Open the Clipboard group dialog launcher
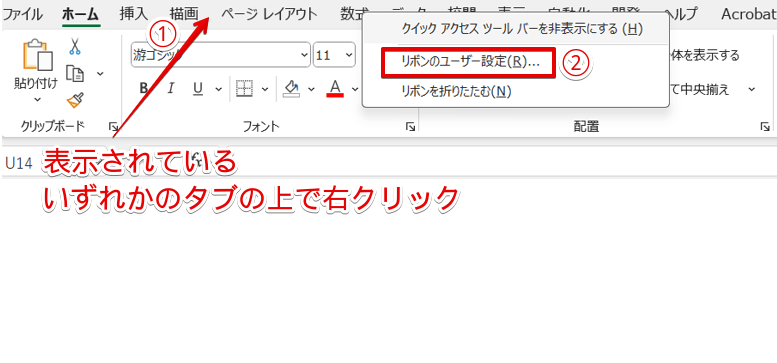The height and width of the screenshot is (363, 777). (x=113, y=127)
